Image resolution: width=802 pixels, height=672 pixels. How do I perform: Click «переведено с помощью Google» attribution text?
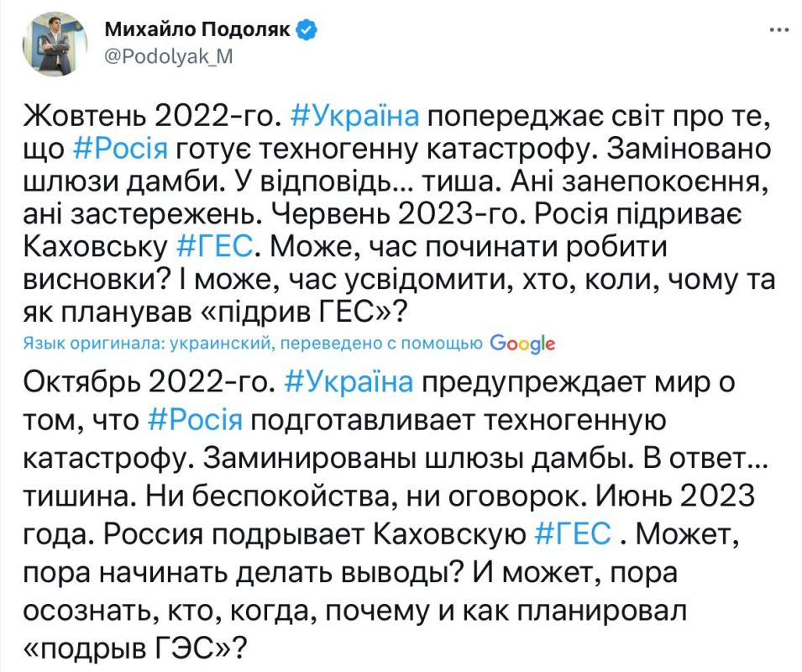click(x=370, y=342)
